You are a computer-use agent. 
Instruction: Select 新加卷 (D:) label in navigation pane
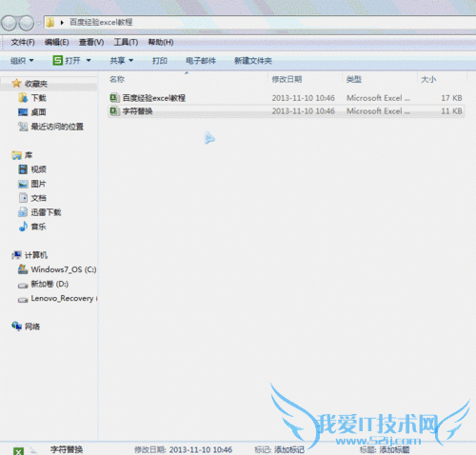pos(50,284)
